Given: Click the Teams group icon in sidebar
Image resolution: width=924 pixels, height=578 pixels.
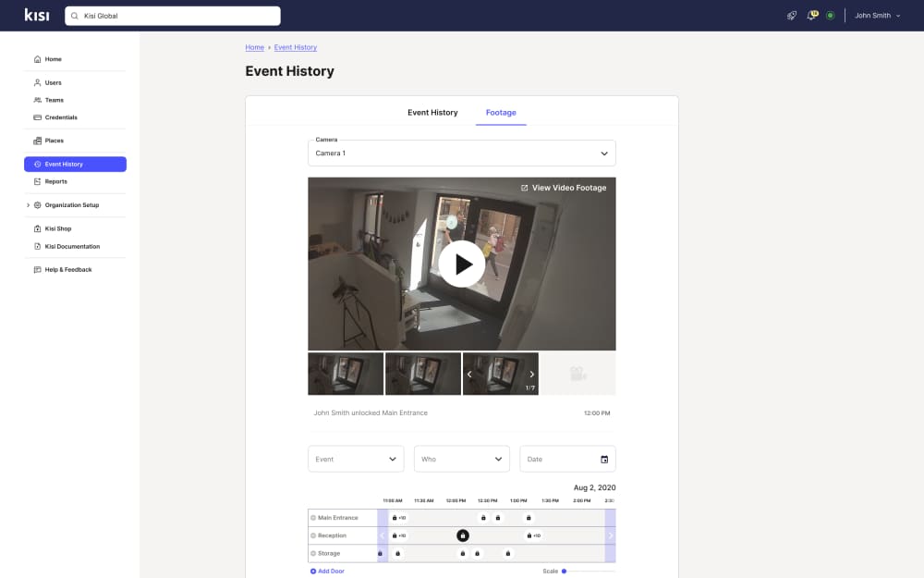Looking at the screenshot, I should [37, 100].
